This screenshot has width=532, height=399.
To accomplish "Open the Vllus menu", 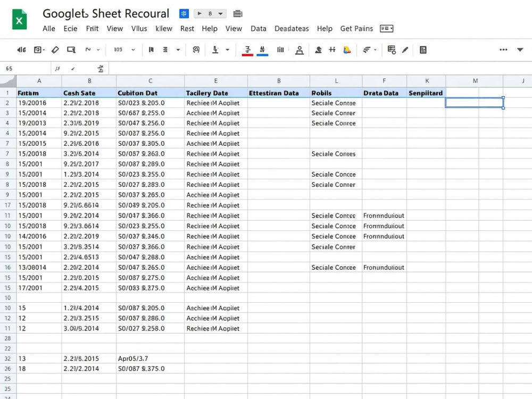I will (139, 29).
